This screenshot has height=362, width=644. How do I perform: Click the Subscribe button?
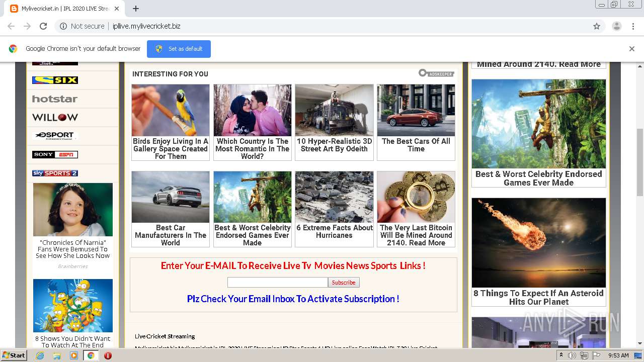[x=344, y=282]
